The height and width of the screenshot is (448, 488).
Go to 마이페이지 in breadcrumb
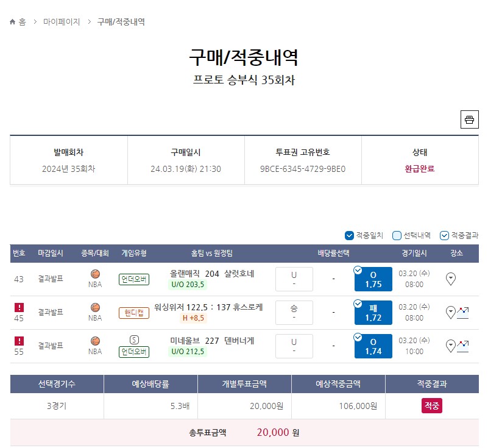tap(62, 22)
